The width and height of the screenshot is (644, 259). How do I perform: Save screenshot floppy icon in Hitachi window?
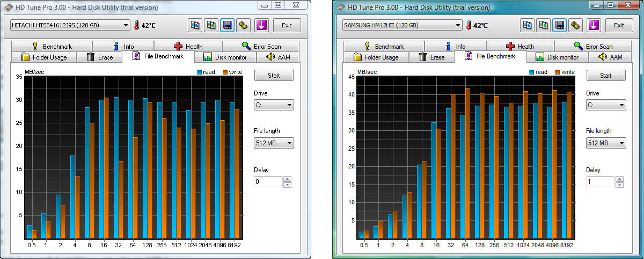click(x=227, y=25)
